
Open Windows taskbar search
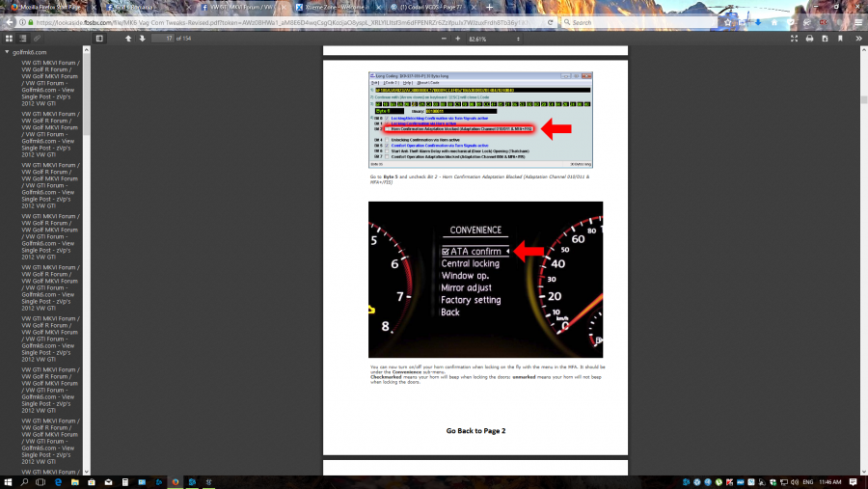[x=24, y=482]
